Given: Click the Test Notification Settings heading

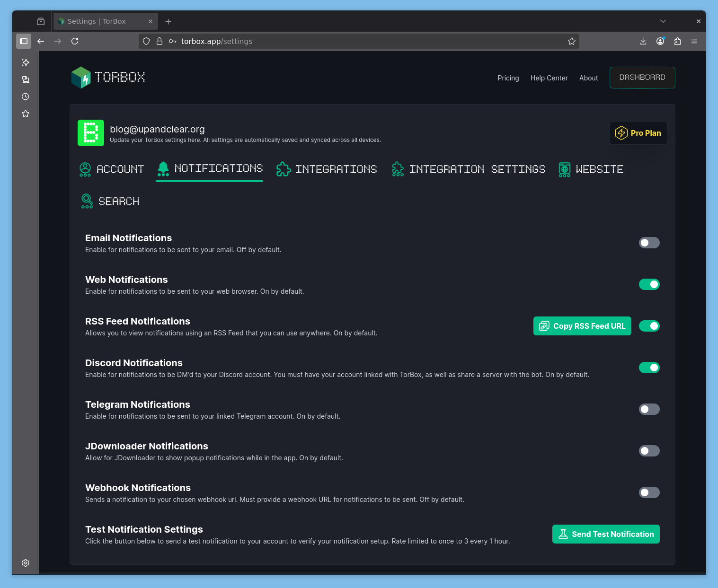Looking at the screenshot, I should click(x=144, y=529).
